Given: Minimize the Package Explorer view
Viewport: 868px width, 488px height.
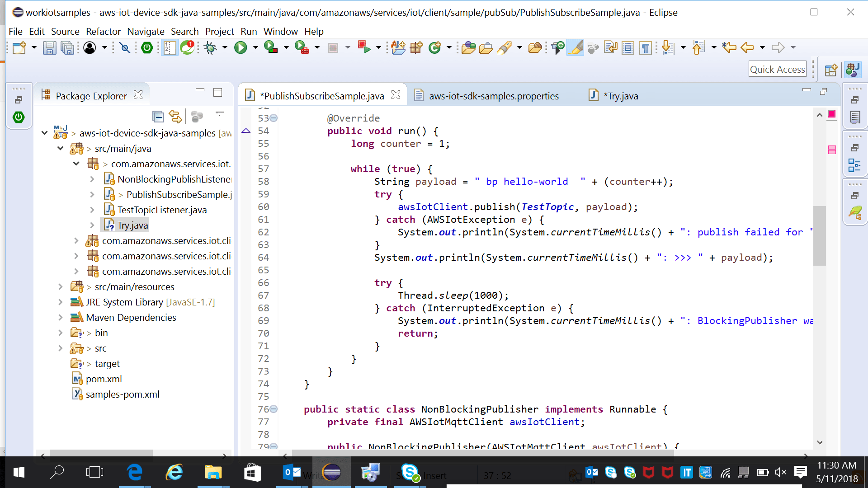Looking at the screenshot, I should [x=200, y=90].
